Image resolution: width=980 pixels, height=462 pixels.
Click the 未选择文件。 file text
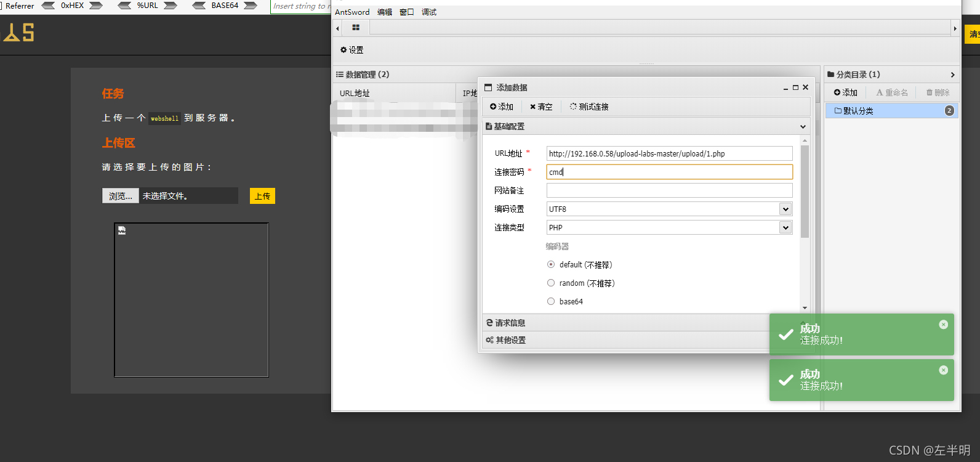pyautogui.click(x=165, y=196)
